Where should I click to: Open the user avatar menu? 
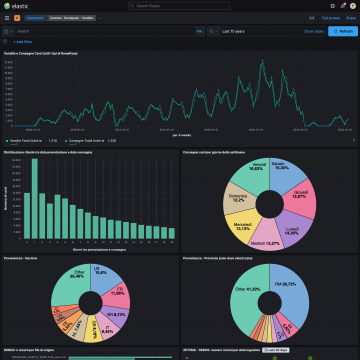[x=353, y=6]
